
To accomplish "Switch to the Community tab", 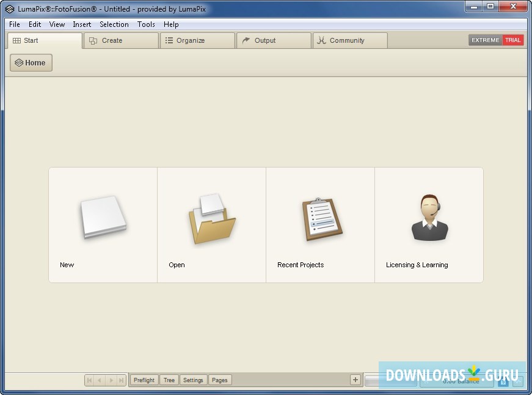I will click(x=350, y=40).
